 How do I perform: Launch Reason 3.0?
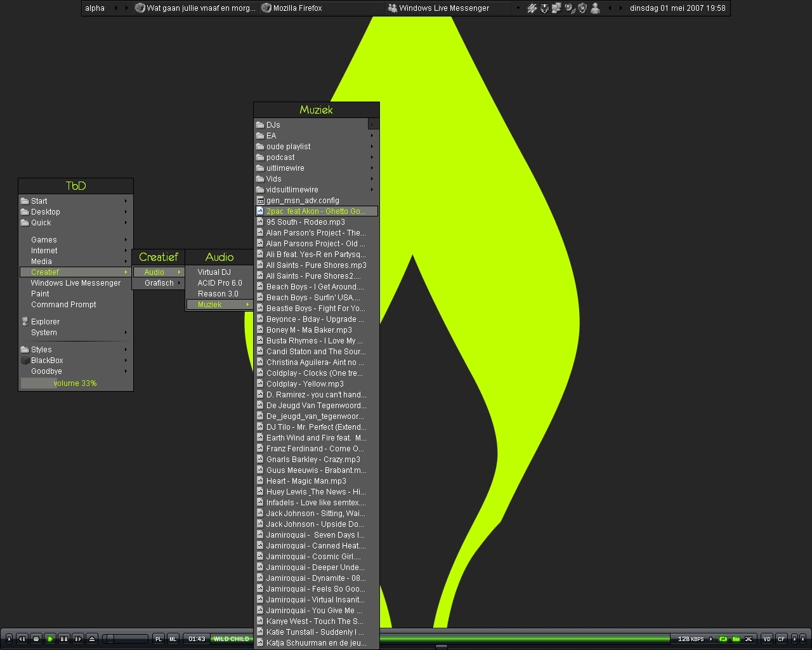(219, 294)
